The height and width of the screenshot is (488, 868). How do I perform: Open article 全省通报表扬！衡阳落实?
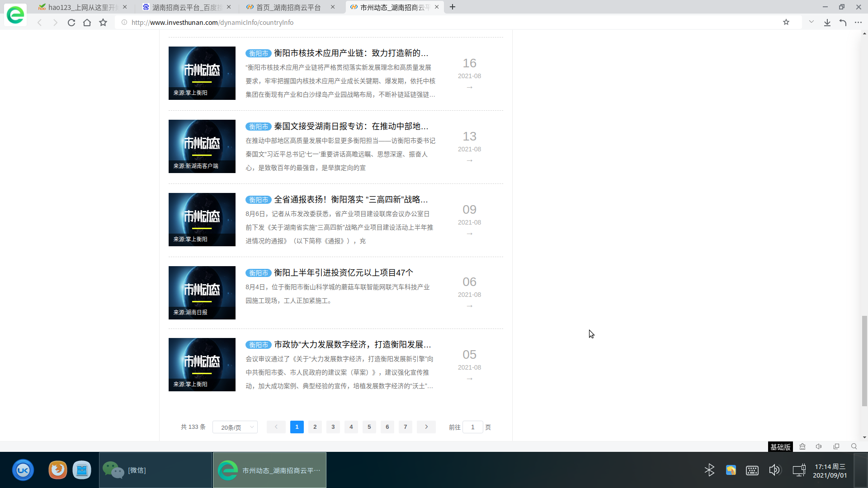click(351, 200)
